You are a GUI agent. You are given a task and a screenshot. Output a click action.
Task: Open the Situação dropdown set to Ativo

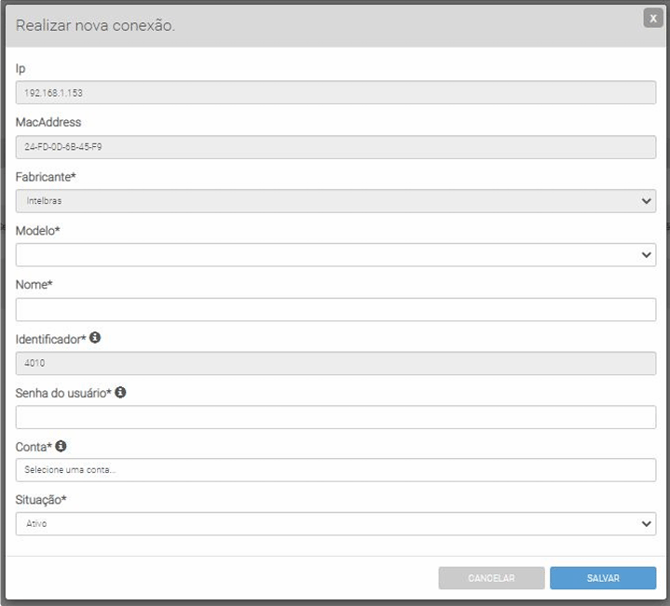(x=336, y=524)
